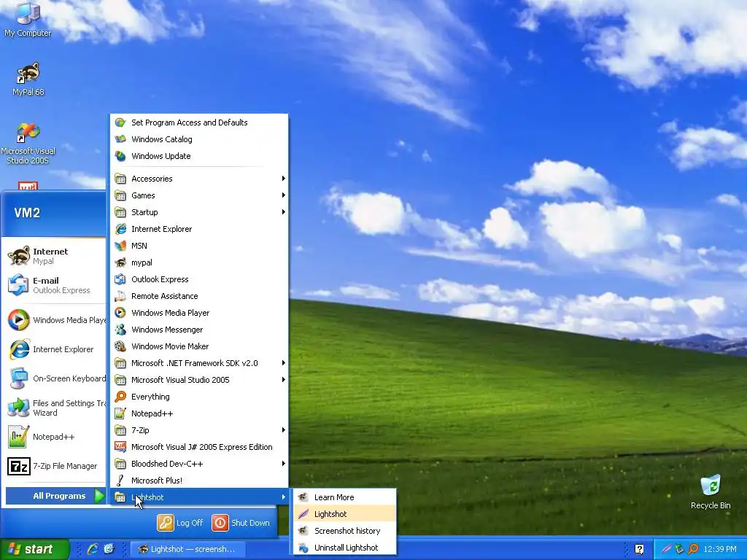Open Windows Update
Image resolution: width=747 pixels, height=560 pixels.
click(199, 156)
